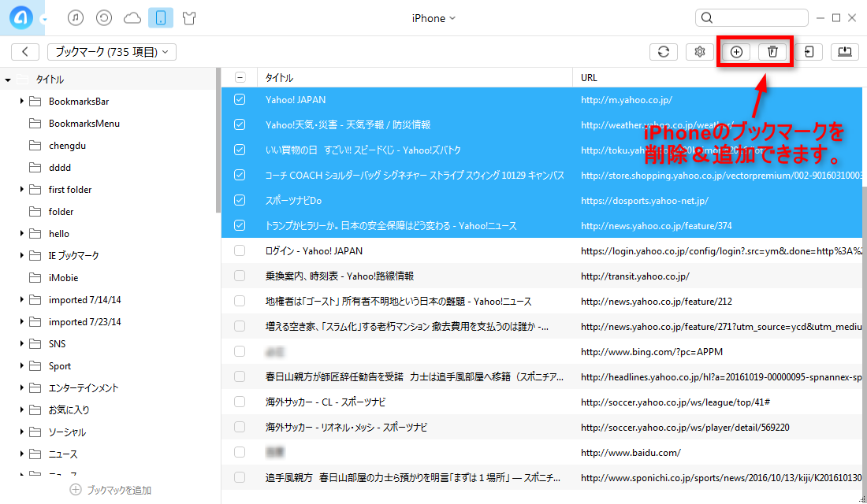Refresh the bookmark list
The width and height of the screenshot is (867, 504).
click(664, 51)
